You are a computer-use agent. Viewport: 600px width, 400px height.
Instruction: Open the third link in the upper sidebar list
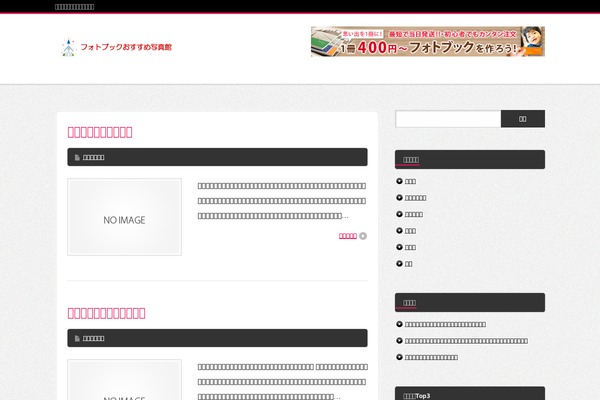tap(414, 214)
